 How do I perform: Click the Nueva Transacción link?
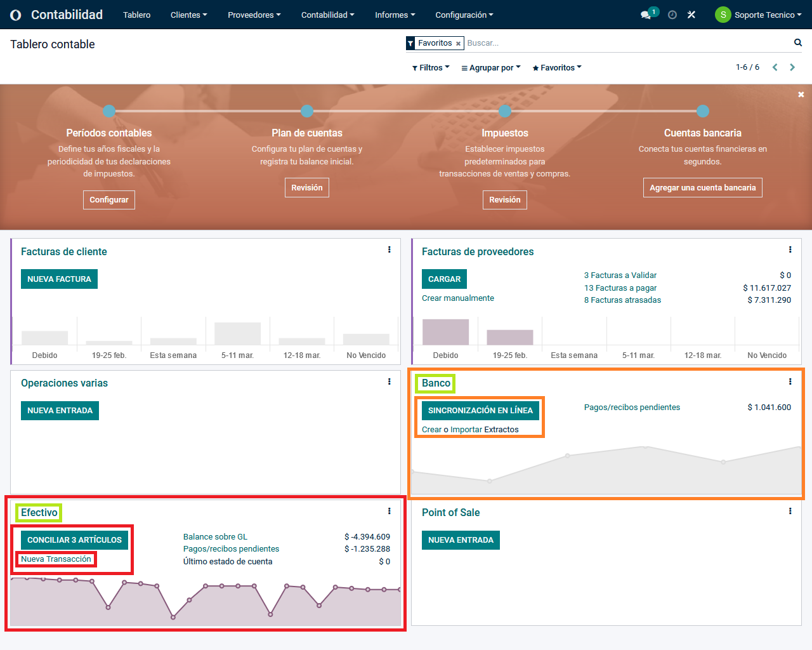[x=56, y=559]
